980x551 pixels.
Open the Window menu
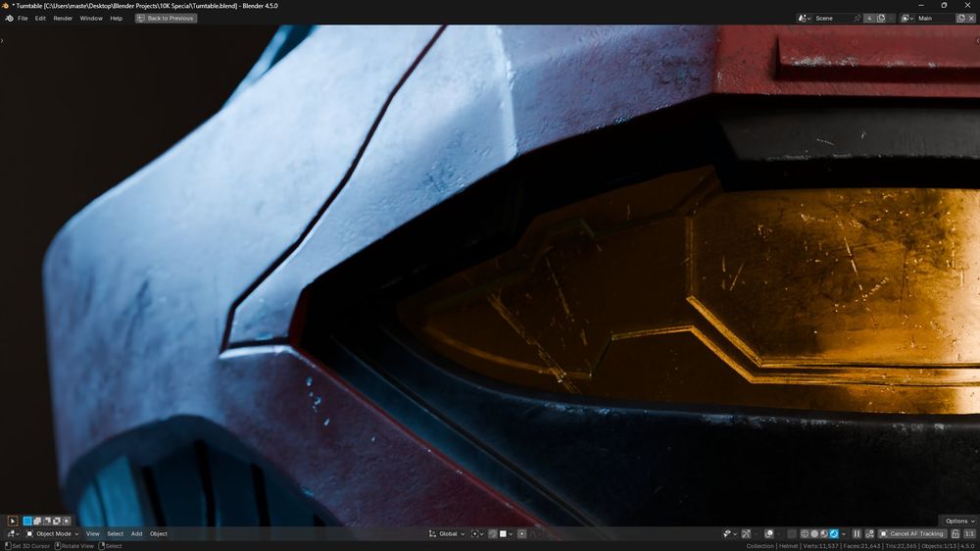tap(91, 18)
